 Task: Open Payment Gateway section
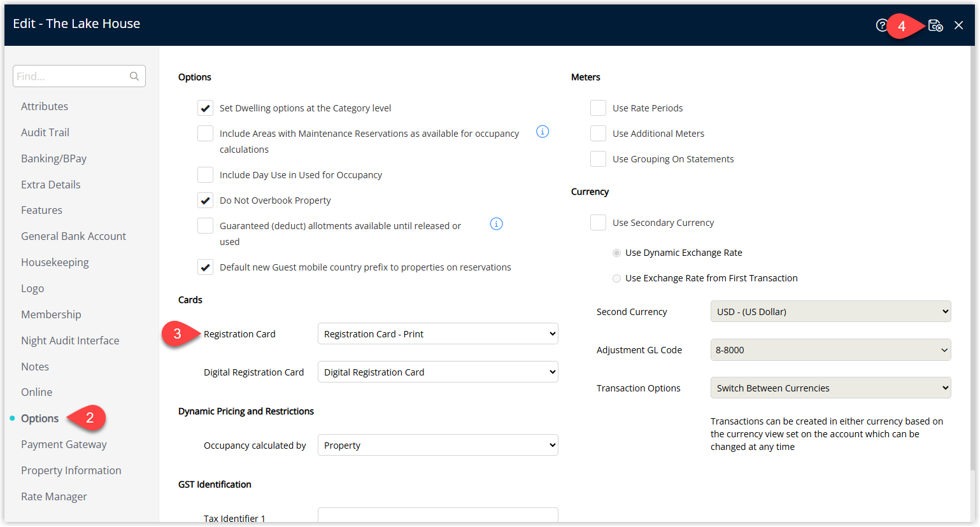tap(64, 444)
